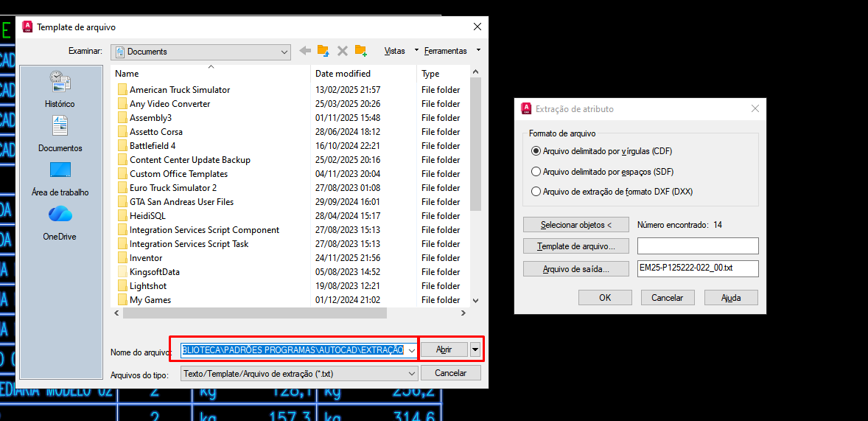The width and height of the screenshot is (868, 421).
Task: Click the Back arrow icon in toolbar
Action: pyautogui.click(x=305, y=51)
